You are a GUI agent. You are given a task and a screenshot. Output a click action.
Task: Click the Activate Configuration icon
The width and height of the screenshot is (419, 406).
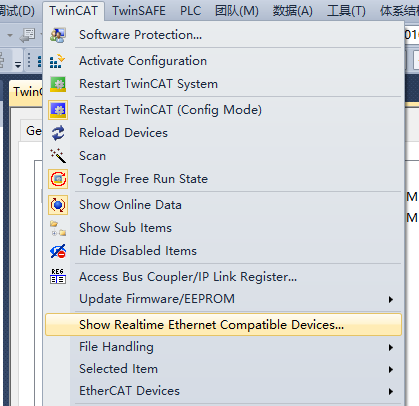click(x=58, y=61)
